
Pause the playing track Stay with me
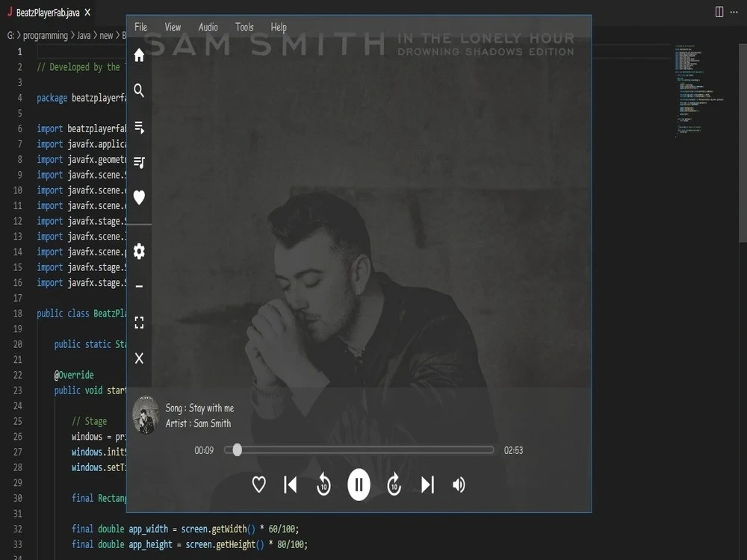pyautogui.click(x=359, y=484)
